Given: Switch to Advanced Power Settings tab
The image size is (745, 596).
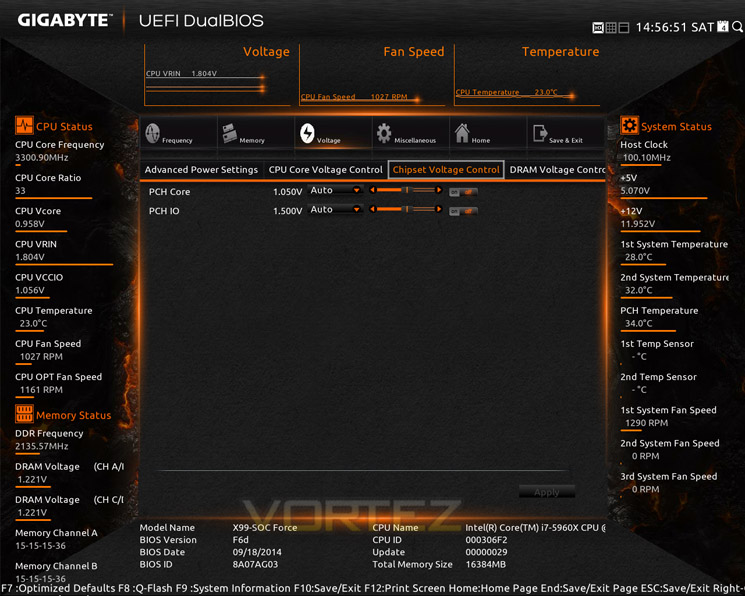Looking at the screenshot, I should (201, 170).
